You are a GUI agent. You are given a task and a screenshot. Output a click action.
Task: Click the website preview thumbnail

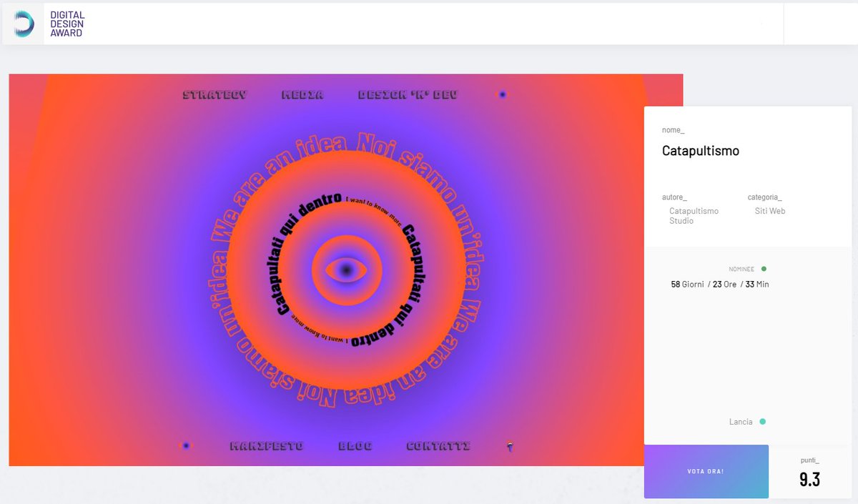[x=346, y=270]
